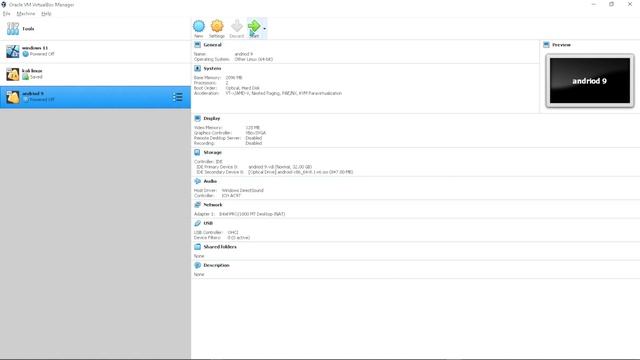This screenshot has width=640, height=360.
Task: Click the Windows DirectSound host driver value
Action: 242,190
